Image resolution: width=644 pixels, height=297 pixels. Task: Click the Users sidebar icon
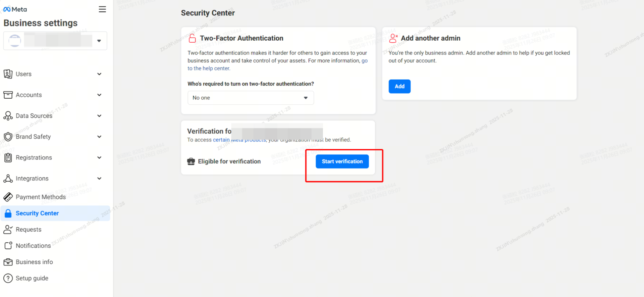click(8, 74)
